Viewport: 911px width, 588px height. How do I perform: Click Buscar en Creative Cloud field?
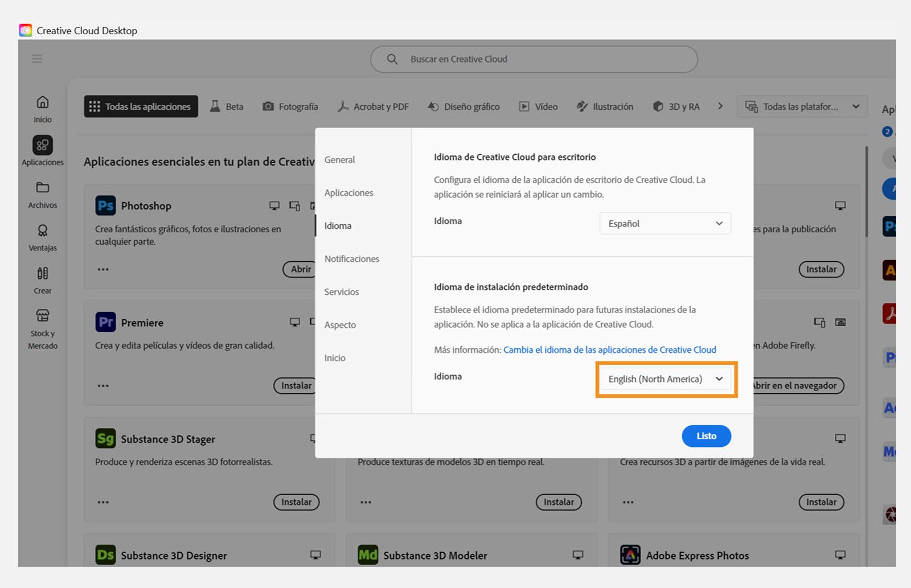tap(534, 59)
